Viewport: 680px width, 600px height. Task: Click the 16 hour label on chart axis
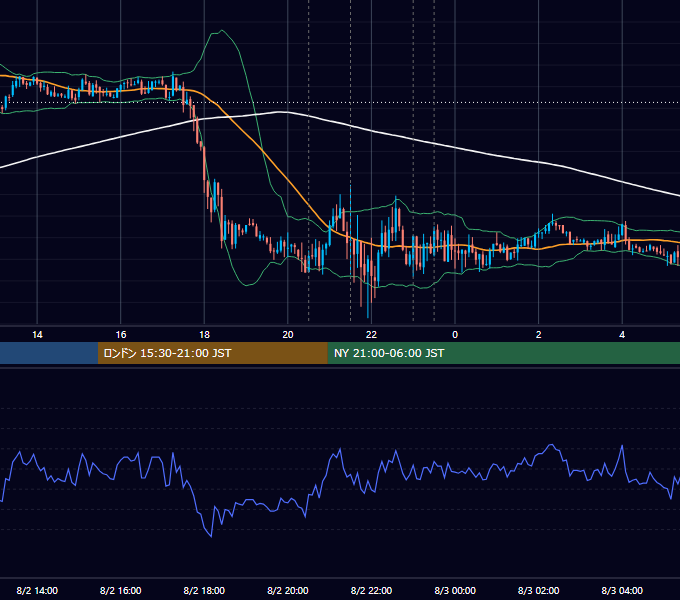click(x=121, y=335)
